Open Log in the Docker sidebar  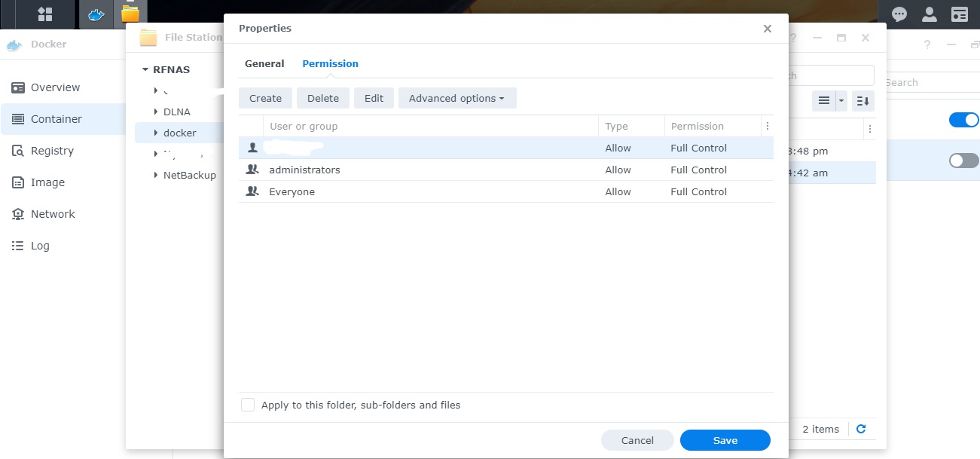63,246
